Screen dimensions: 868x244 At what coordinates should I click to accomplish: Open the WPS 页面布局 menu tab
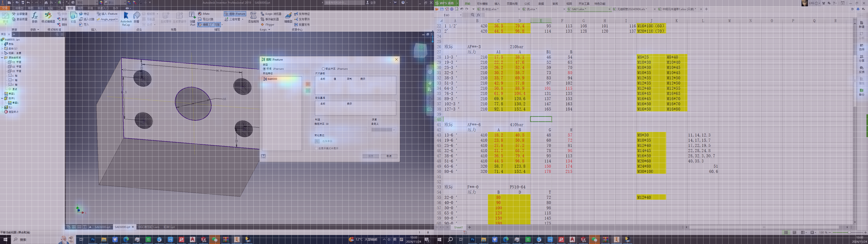pyautogui.click(x=512, y=4)
